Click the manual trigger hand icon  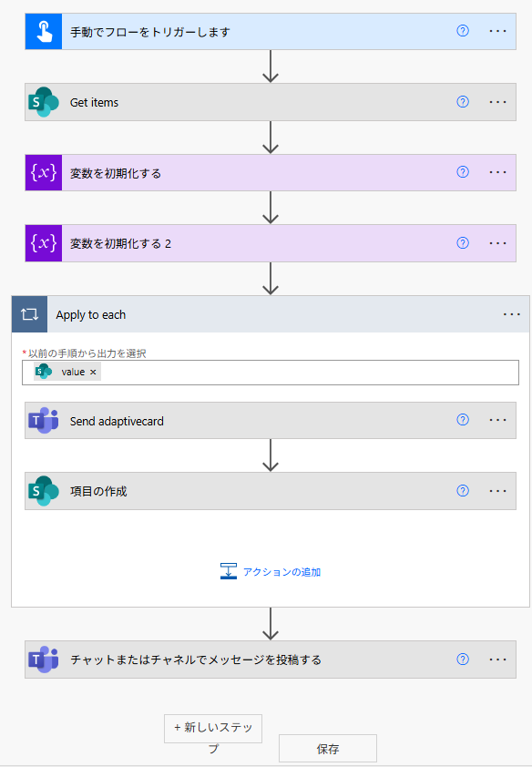tap(44, 31)
